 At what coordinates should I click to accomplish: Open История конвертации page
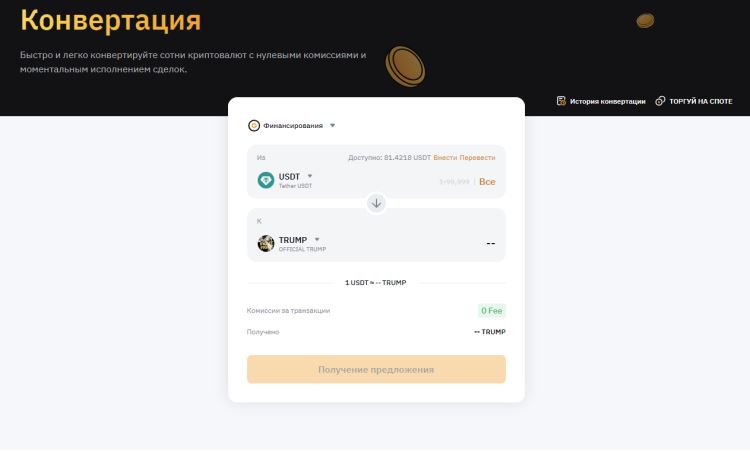tap(607, 101)
